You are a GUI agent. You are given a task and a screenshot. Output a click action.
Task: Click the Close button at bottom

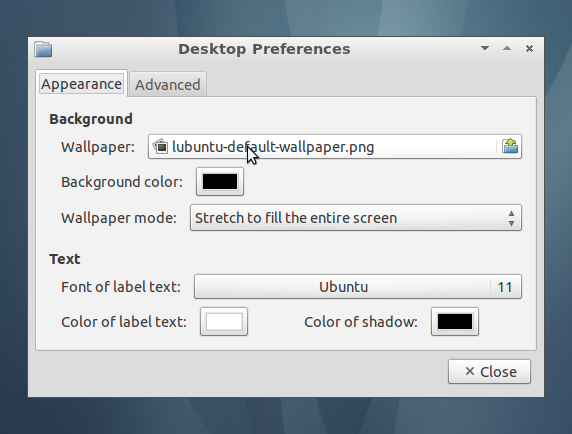489,372
